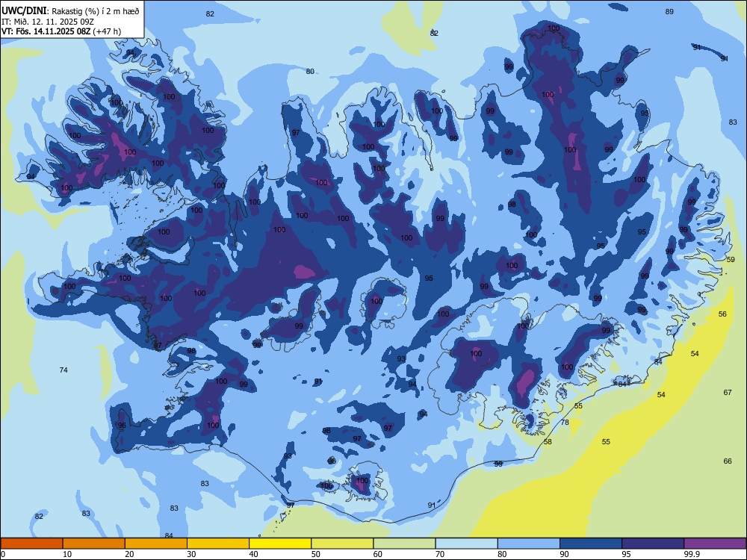Pick the 50–60 yellow-green legend swatch
The width and height of the screenshot is (747, 560).
(x=342, y=544)
